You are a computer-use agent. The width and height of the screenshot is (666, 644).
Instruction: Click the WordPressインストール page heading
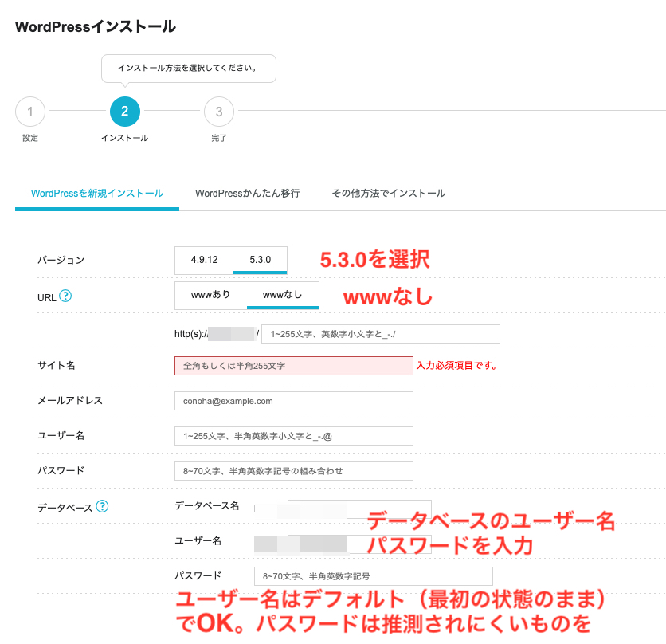(x=95, y=26)
